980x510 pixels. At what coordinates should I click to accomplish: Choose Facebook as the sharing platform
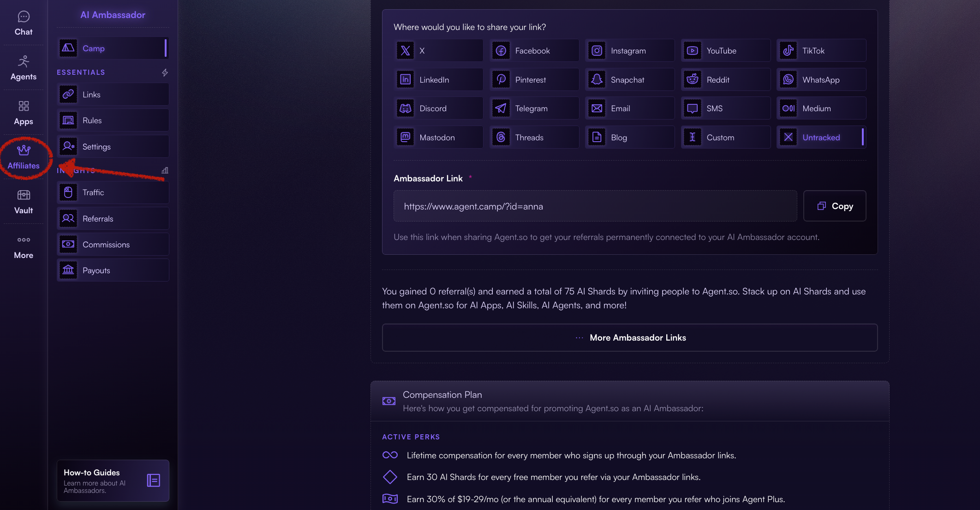pos(534,51)
